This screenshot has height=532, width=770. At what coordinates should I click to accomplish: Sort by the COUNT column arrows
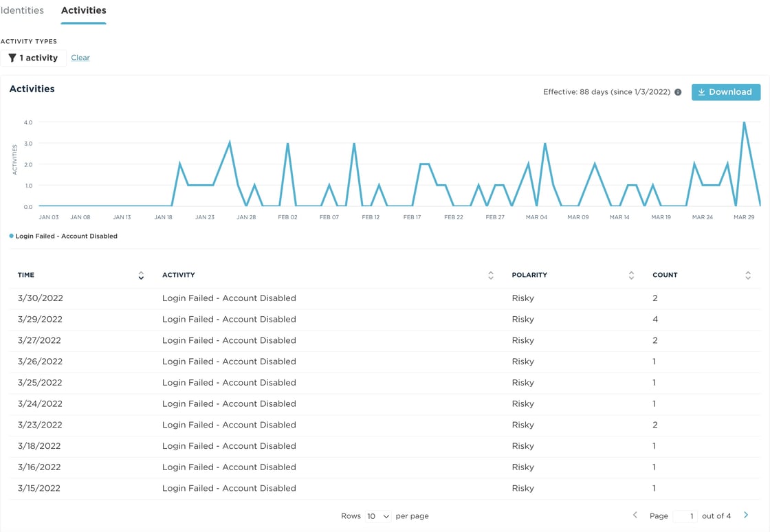748,276
